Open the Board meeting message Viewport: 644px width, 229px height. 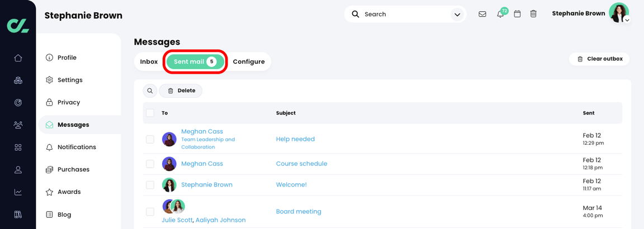(x=299, y=211)
